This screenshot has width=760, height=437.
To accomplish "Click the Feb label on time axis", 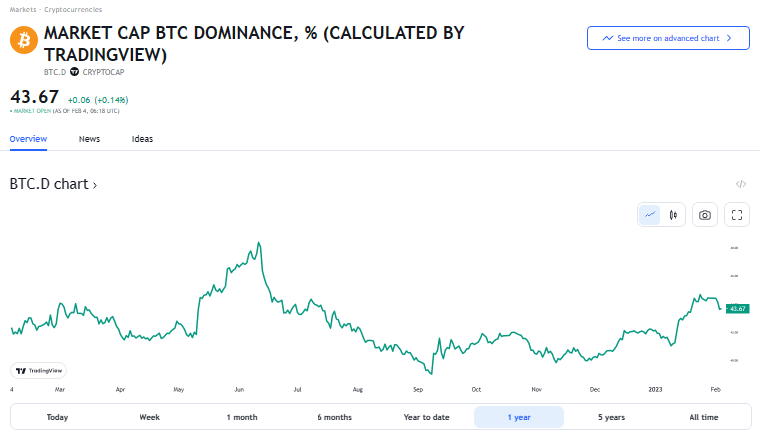I will pyautogui.click(x=715, y=390).
